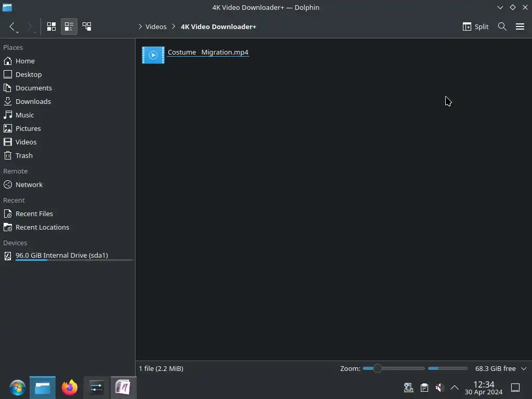Screen dimensions: 532x399
Task: Select Costume Migration.mp4 file icon
Action: click(153, 55)
